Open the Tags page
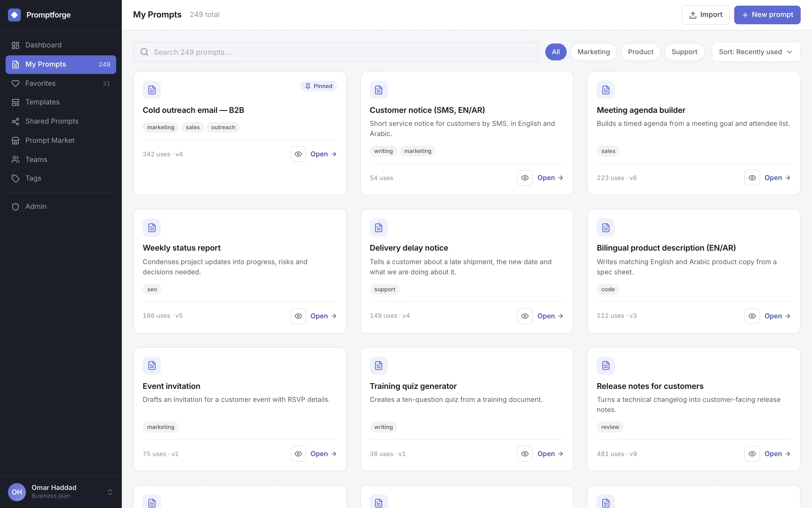Viewport: 812px width, 508px height. pos(61,178)
